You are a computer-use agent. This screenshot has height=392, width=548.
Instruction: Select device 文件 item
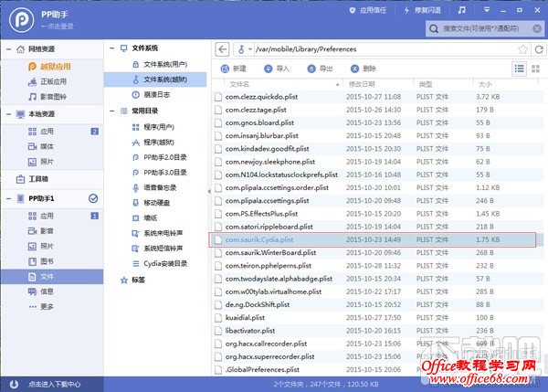click(52, 277)
